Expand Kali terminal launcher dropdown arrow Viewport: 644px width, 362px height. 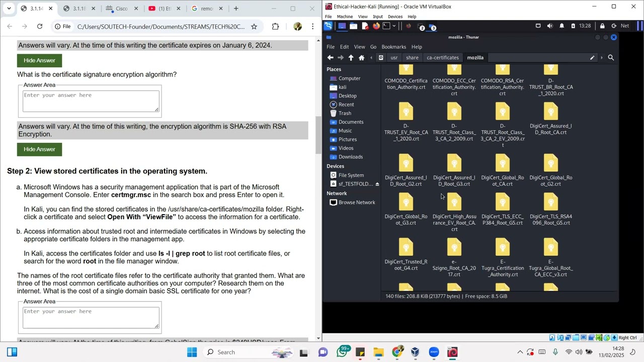tap(394, 26)
